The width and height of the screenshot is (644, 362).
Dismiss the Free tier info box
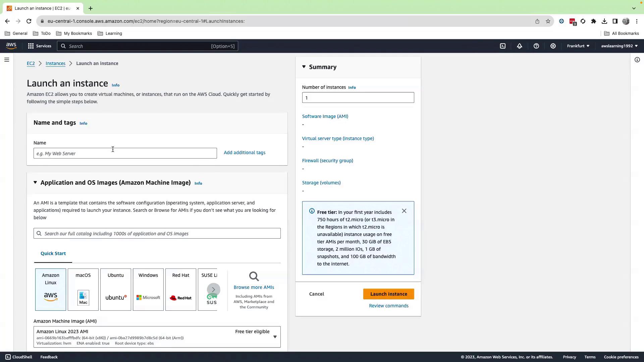point(404,211)
